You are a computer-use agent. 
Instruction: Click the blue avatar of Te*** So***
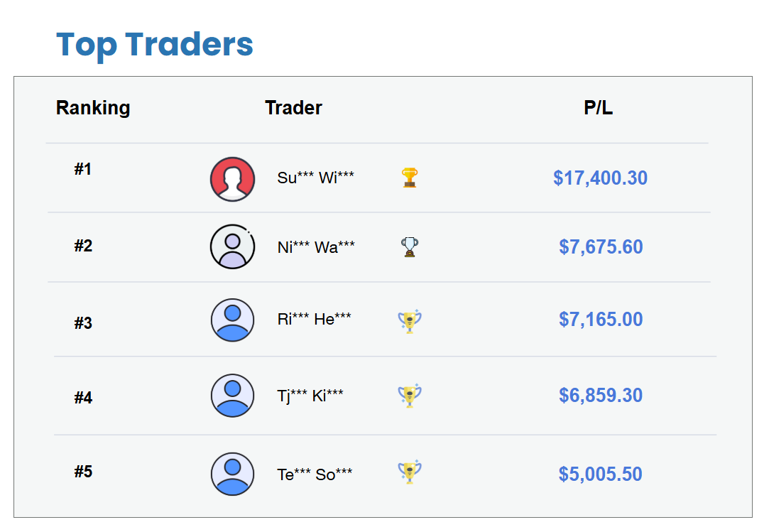[232, 474]
